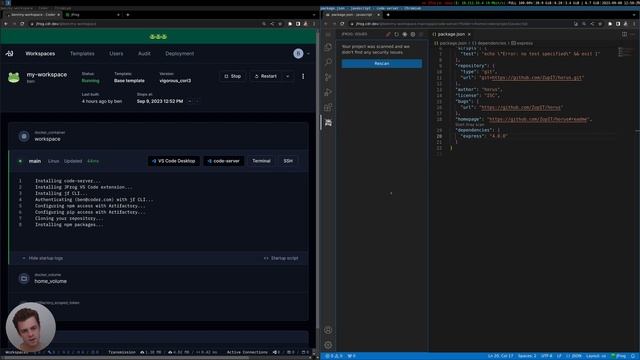
Task: Reload the left browser page
Action: tap(22, 24)
